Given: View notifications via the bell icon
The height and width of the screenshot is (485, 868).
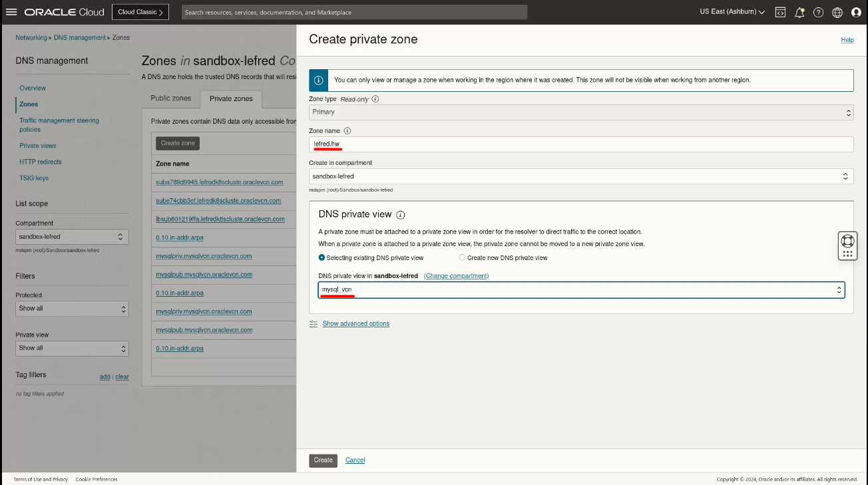Looking at the screenshot, I should tap(799, 11).
